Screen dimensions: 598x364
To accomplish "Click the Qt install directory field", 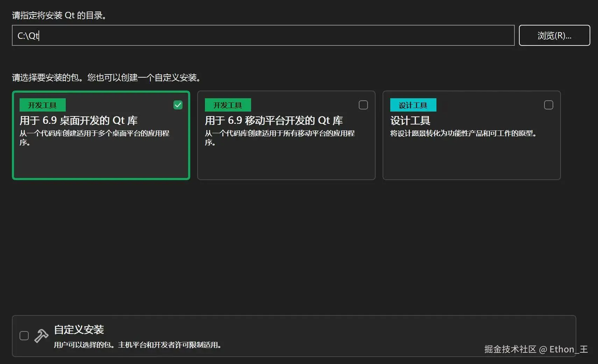I will (263, 35).
